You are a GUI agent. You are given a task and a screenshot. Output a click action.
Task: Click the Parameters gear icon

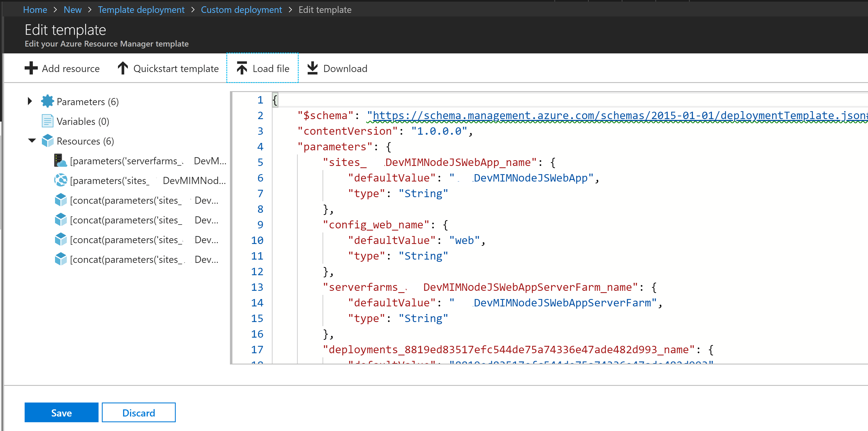click(x=47, y=101)
